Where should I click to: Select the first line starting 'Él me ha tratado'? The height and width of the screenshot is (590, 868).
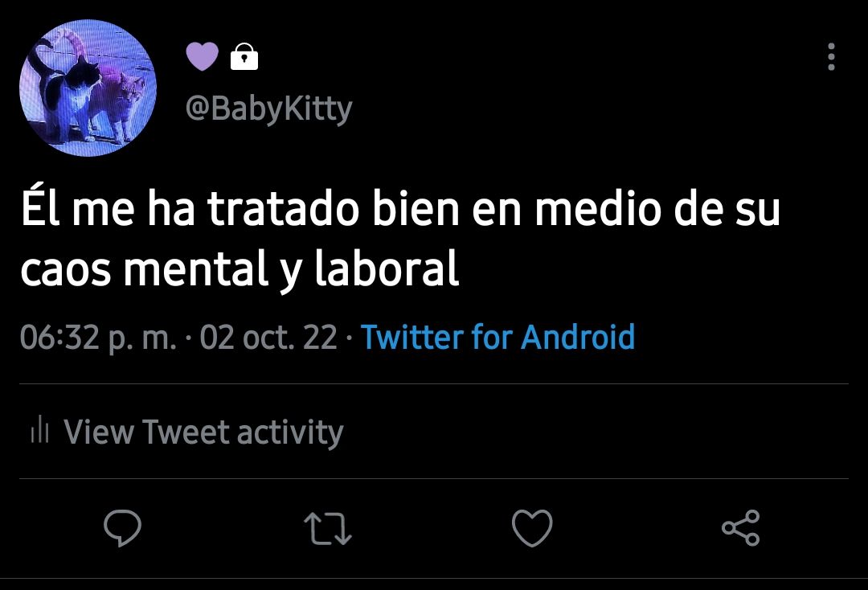coord(401,209)
